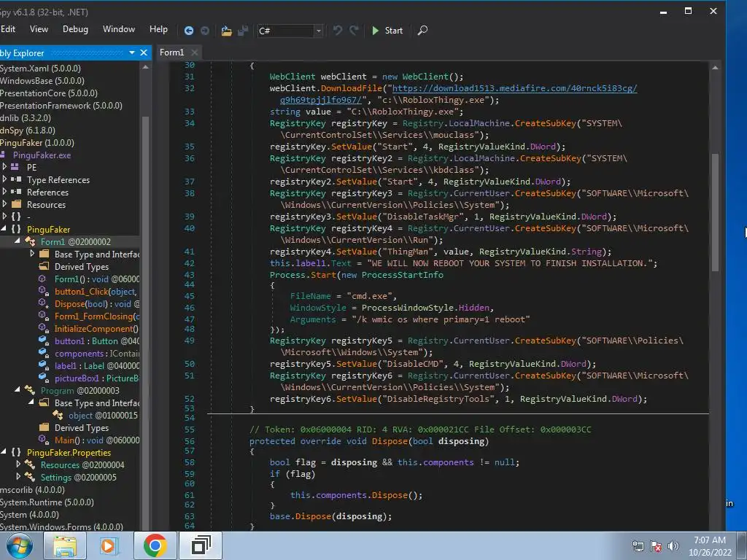
Task: Switch to the Form1 tab
Action: click(171, 52)
